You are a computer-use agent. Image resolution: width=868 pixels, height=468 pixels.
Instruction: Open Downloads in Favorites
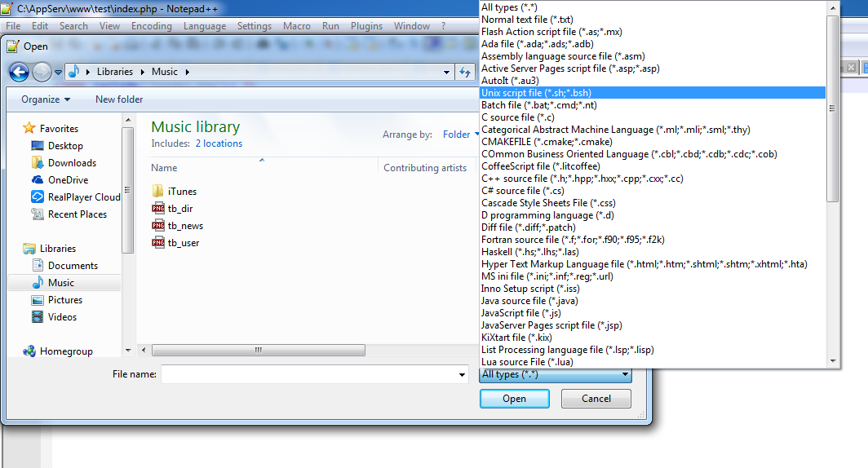click(72, 162)
